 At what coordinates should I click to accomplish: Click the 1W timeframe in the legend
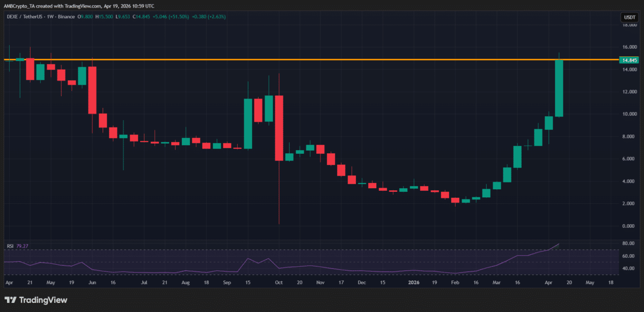pos(49,17)
